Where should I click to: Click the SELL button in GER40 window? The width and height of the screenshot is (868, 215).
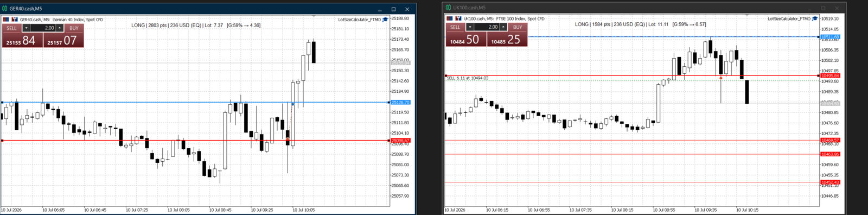[x=11, y=28]
